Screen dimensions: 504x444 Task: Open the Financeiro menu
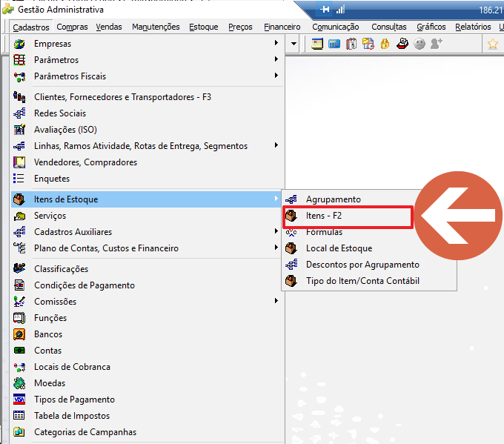coord(282,27)
